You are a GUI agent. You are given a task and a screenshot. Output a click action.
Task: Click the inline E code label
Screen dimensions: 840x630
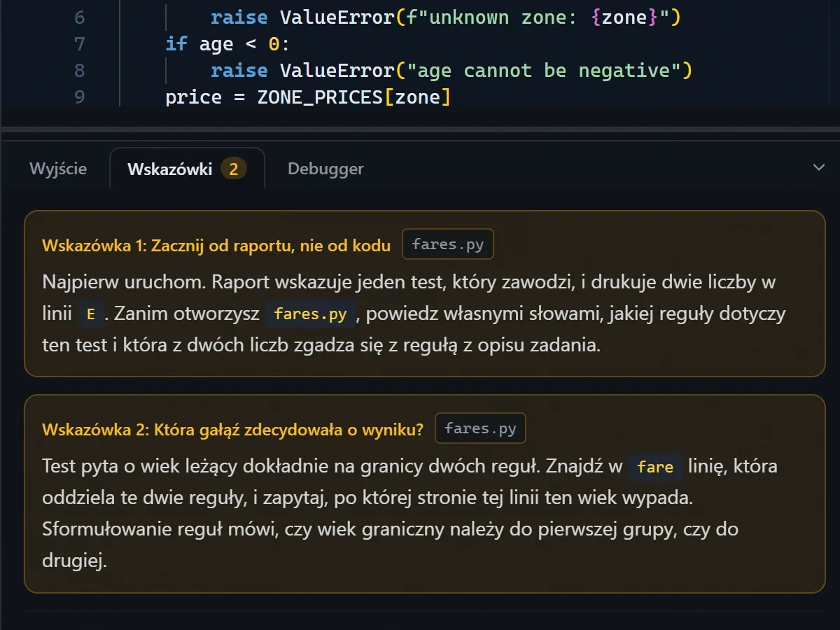coord(90,314)
